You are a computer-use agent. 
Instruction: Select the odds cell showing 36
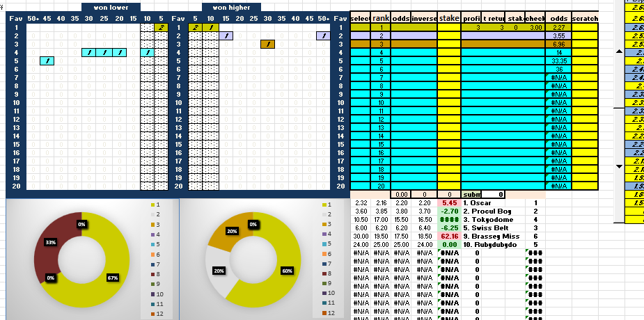click(558, 70)
